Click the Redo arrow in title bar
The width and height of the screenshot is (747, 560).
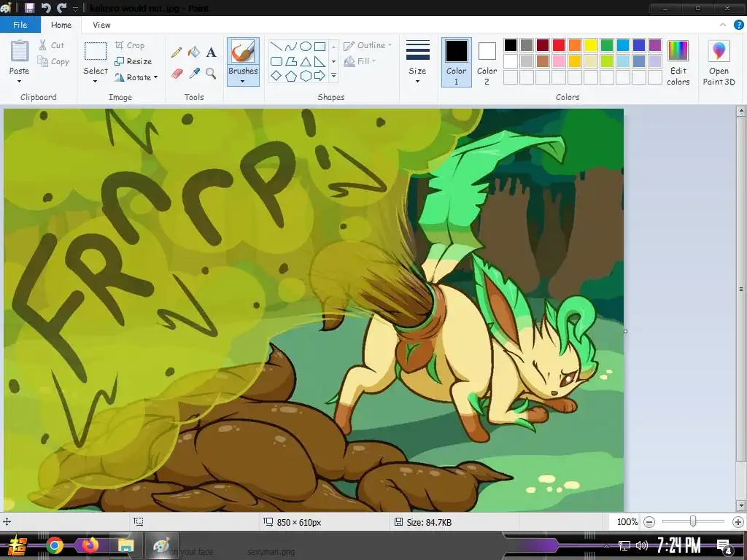(61, 7)
